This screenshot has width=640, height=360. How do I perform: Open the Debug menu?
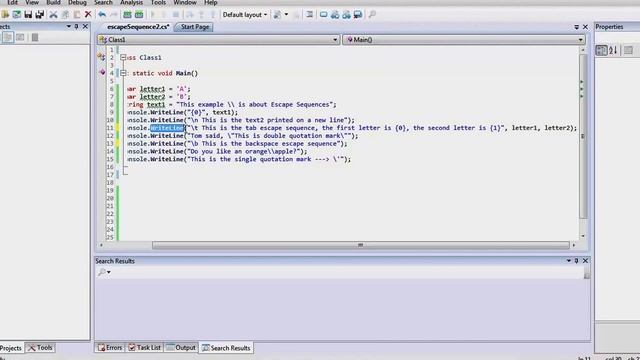click(x=77, y=2)
